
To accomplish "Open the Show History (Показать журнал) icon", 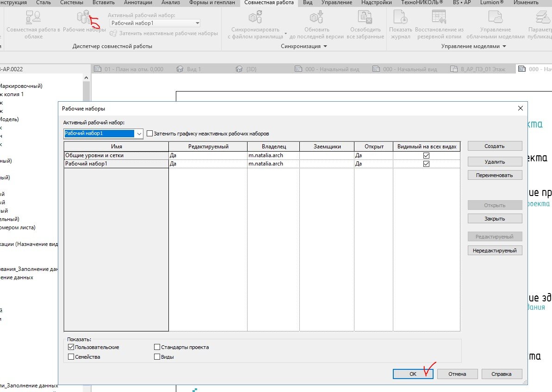I will (400, 17).
